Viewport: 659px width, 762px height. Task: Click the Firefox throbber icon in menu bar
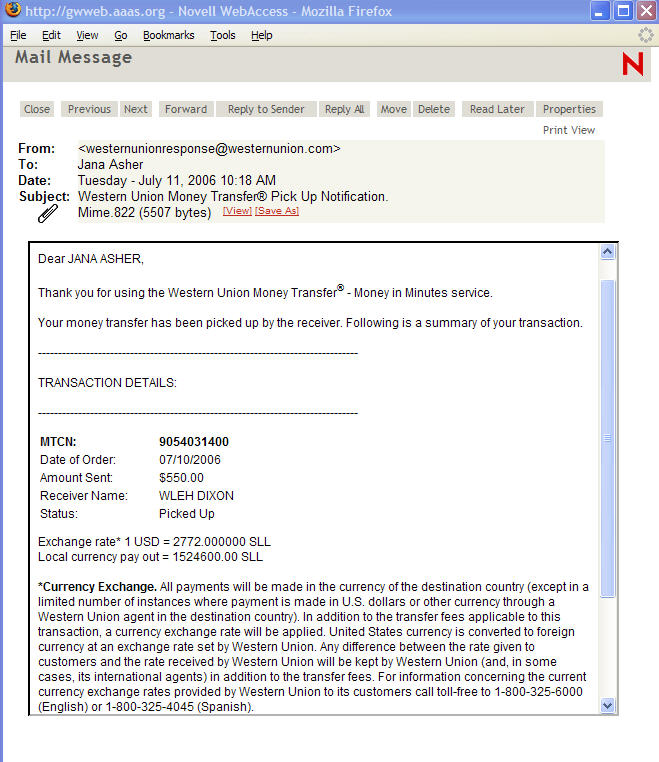(646, 35)
